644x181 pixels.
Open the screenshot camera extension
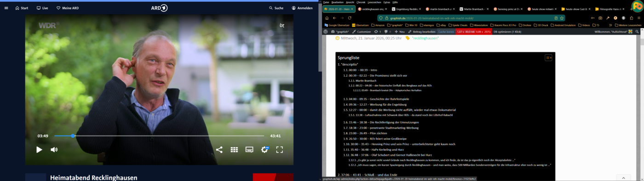tap(600, 18)
